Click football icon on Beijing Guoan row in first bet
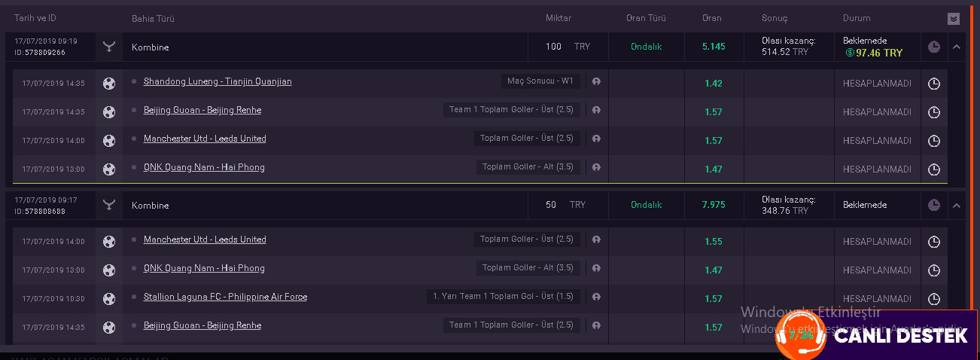 point(109,112)
